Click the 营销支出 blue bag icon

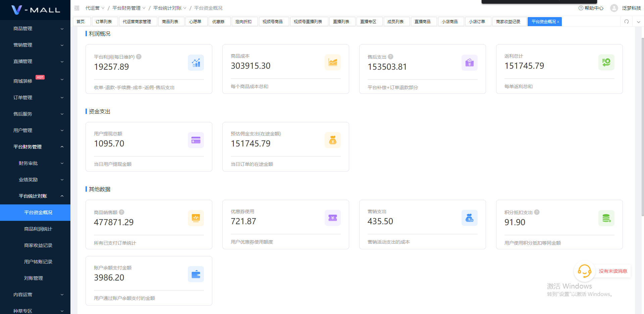pos(470,218)
